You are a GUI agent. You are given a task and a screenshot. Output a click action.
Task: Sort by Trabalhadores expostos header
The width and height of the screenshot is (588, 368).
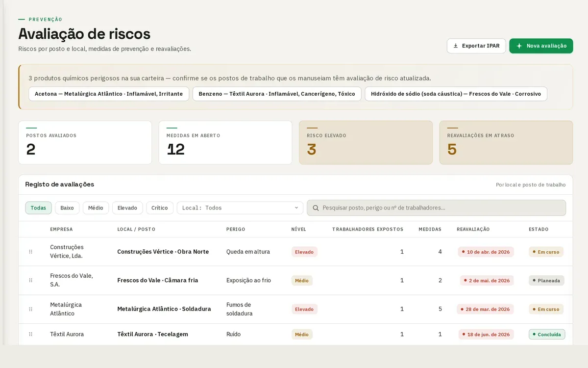(x=367, y=229)
